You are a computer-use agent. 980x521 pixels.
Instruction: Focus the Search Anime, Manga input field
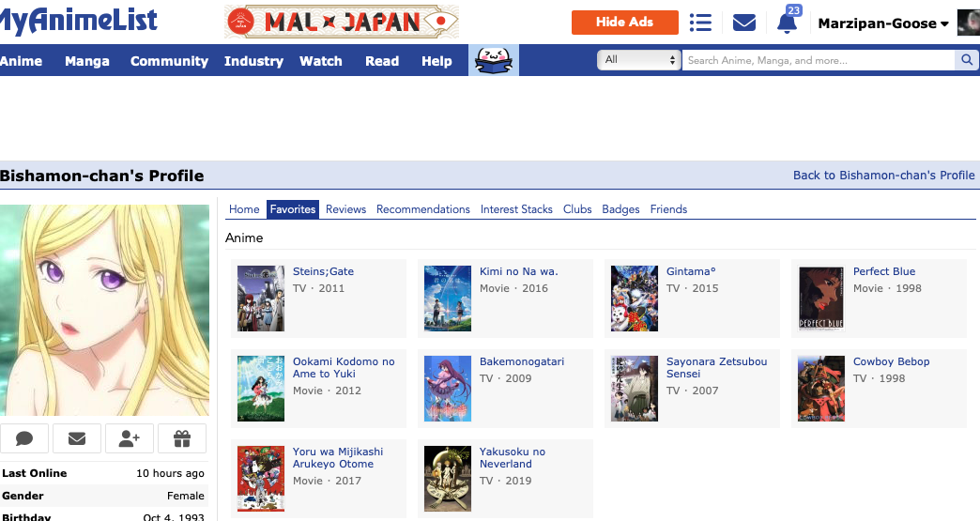[x=817, y=60]
